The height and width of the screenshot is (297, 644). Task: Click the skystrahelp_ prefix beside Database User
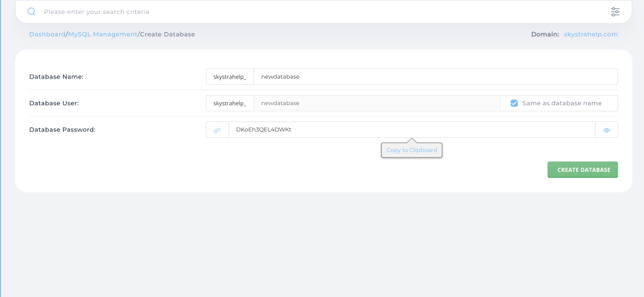[x=230, y=103]
